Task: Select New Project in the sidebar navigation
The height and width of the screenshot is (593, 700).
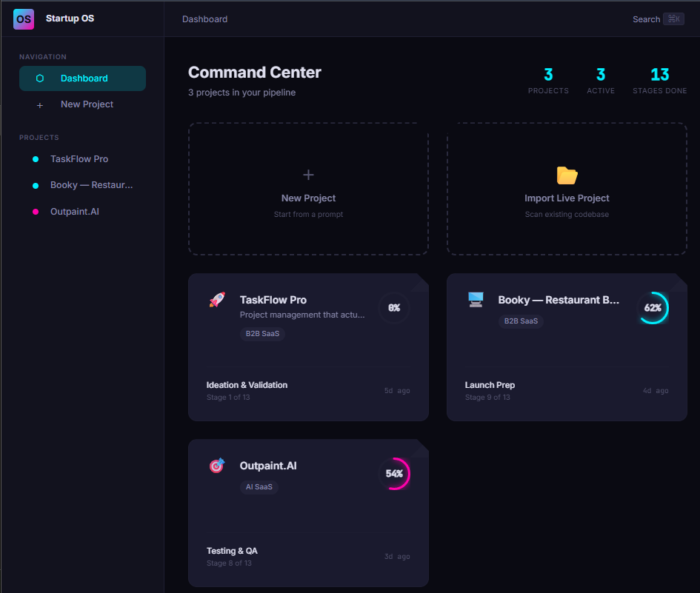Action: tap(82, 104)
